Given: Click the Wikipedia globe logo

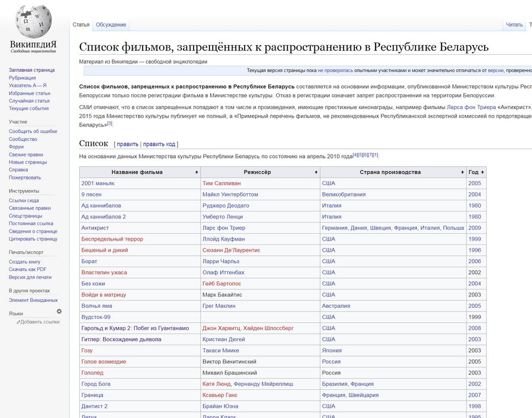Looking at the screenshot, I should pyautogui.click(x=33, y=22).
